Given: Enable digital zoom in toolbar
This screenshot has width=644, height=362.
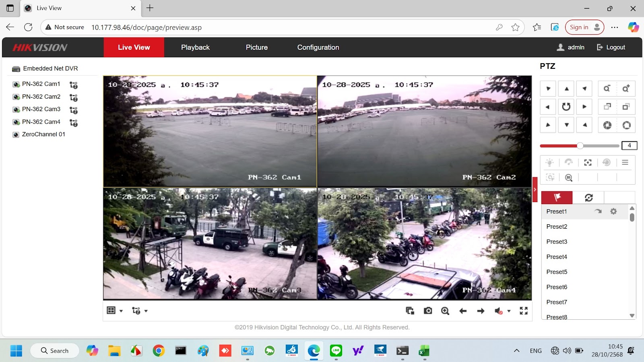Looking at the screenshot, I should 445,310.
